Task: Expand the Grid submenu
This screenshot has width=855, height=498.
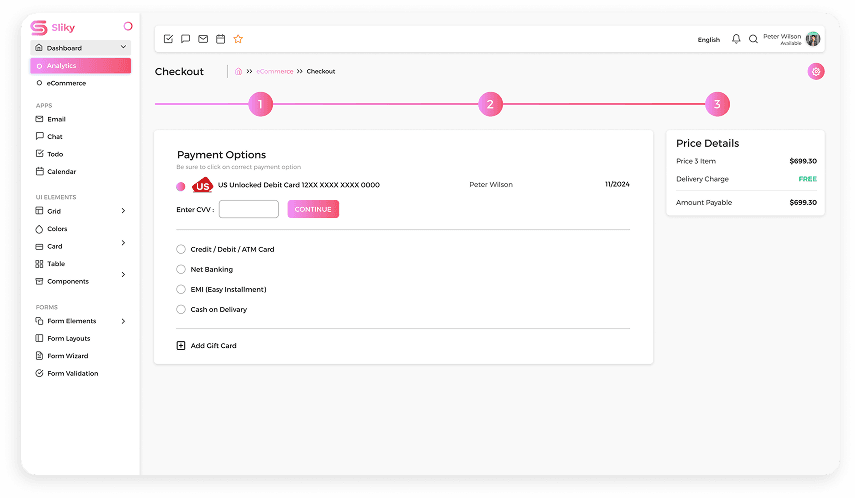Action: 123,211
